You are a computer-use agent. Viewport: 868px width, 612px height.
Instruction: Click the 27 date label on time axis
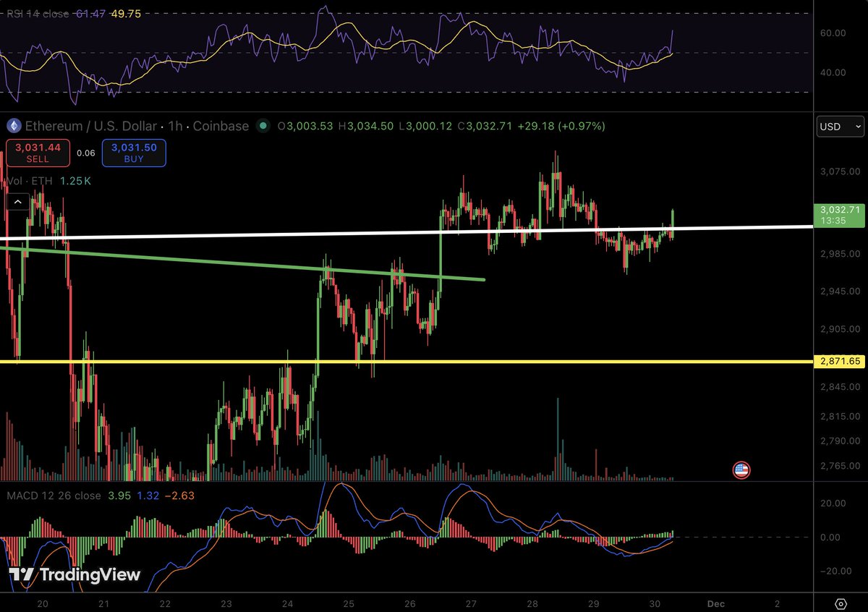(471, 603)
